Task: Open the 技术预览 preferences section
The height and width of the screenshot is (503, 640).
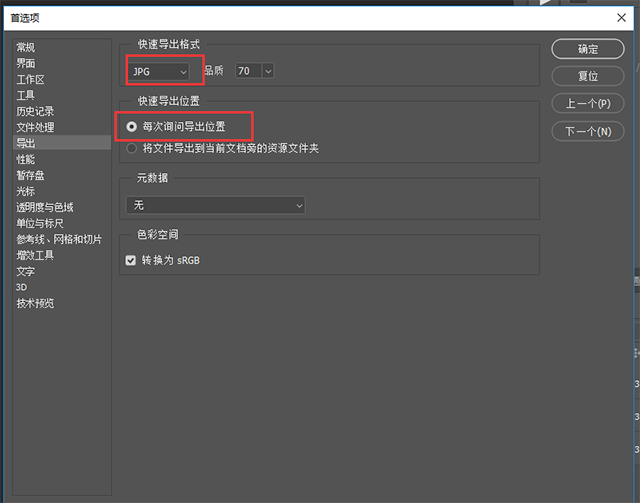Action: click(35, 303)
